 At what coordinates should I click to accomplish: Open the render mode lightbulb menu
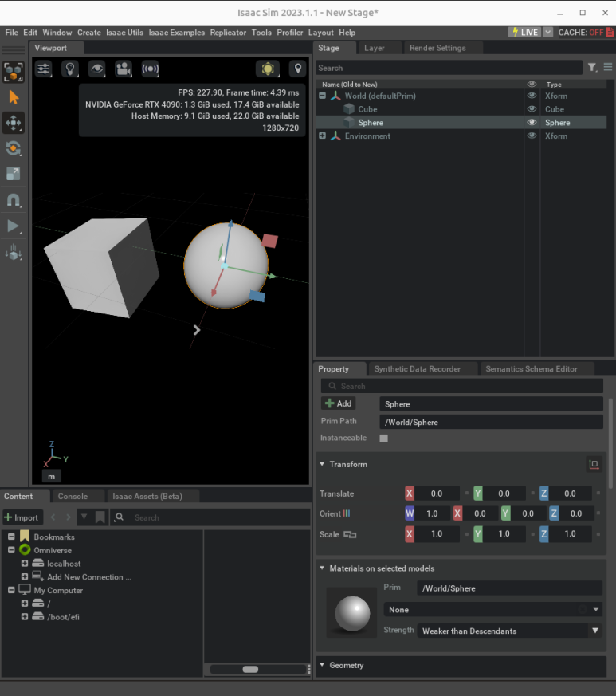click(x=70, y=69)
